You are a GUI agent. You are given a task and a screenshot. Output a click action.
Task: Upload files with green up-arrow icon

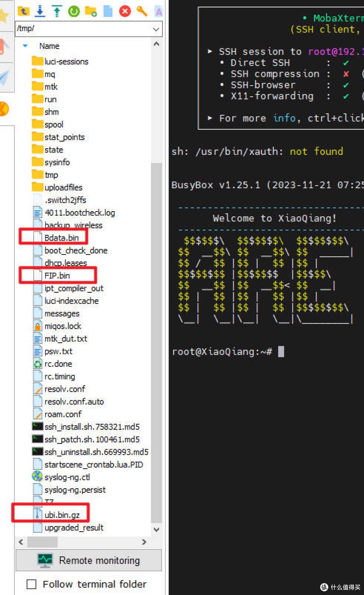[57, 11]
